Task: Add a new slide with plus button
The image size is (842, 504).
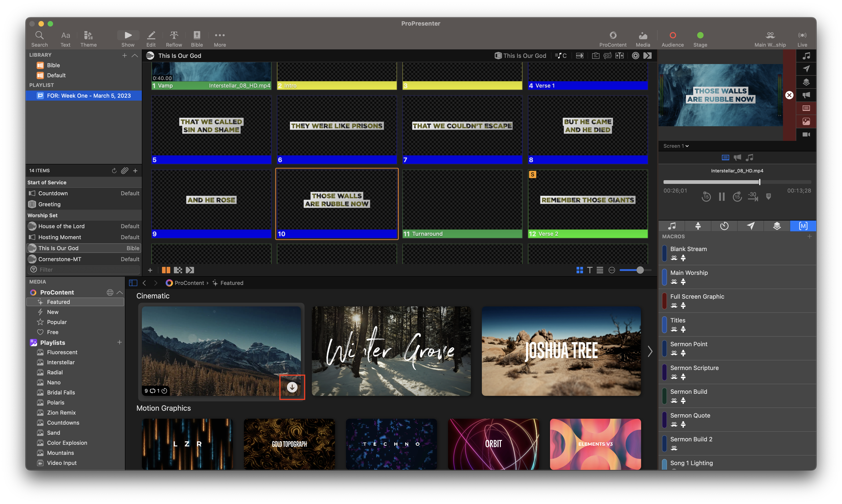Action: (x=150, y=270)
